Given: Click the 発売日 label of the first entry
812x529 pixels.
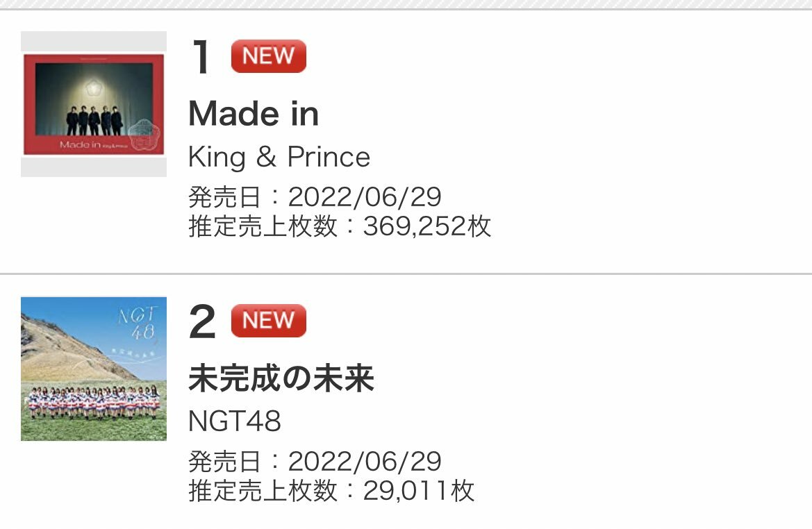Looking at the screenshot, I should [x=224, y=196].
